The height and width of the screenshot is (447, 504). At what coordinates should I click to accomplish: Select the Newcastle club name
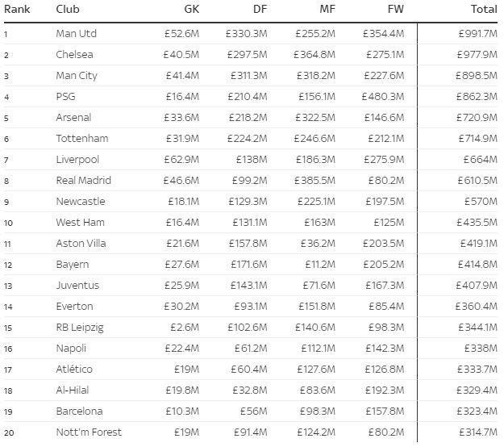[81, 201]
